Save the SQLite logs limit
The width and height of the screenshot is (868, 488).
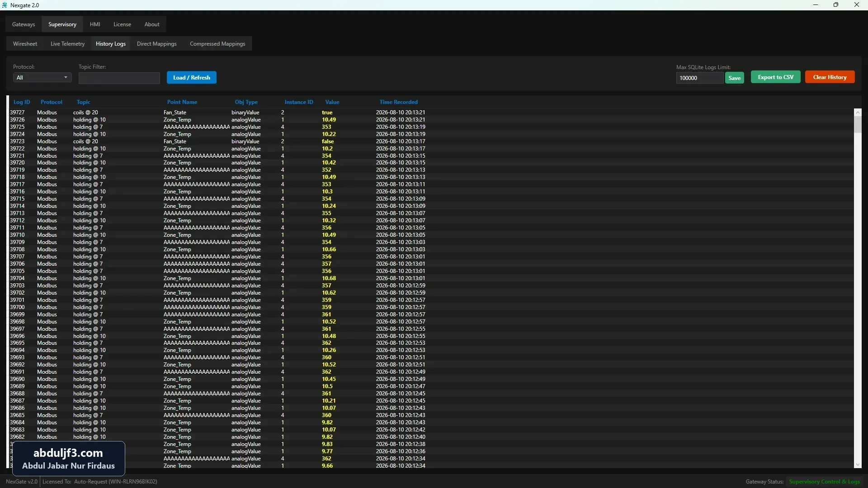tap(735, 78)
